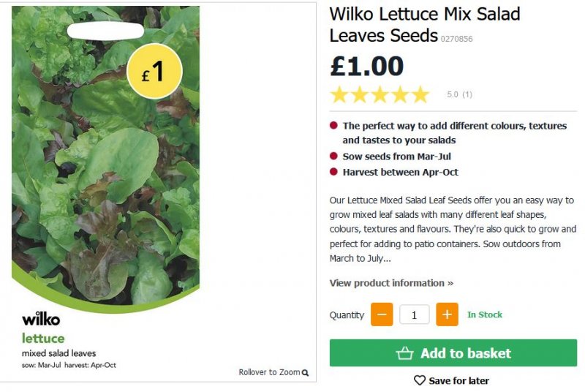Click the In Stock status text
This screenshot has height=392, width=585.
point(485,314)
